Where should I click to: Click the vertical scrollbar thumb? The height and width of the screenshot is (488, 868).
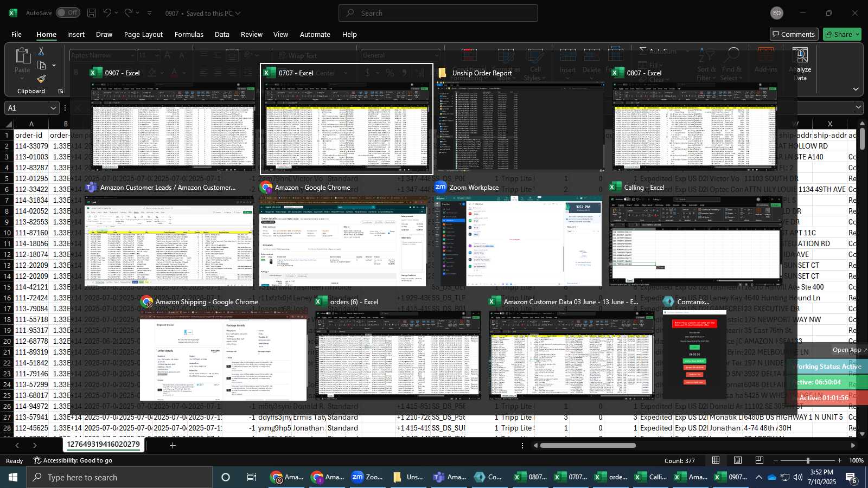(x=862, y=139)
